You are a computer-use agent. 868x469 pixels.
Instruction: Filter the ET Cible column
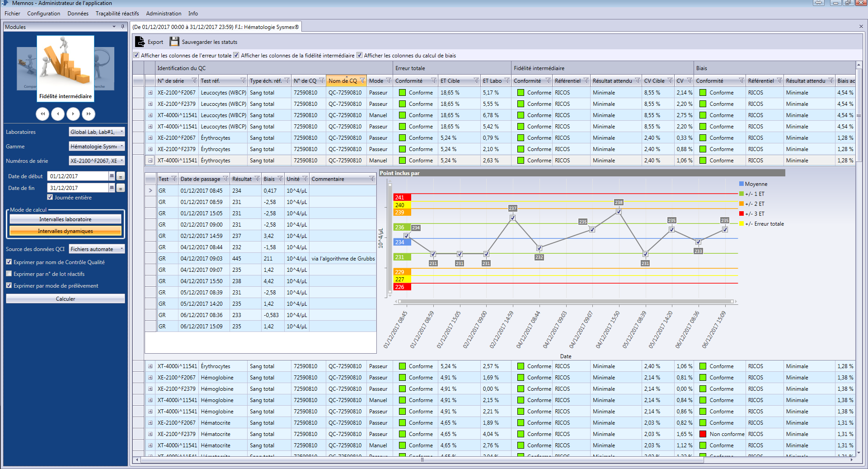coord(476,81)
